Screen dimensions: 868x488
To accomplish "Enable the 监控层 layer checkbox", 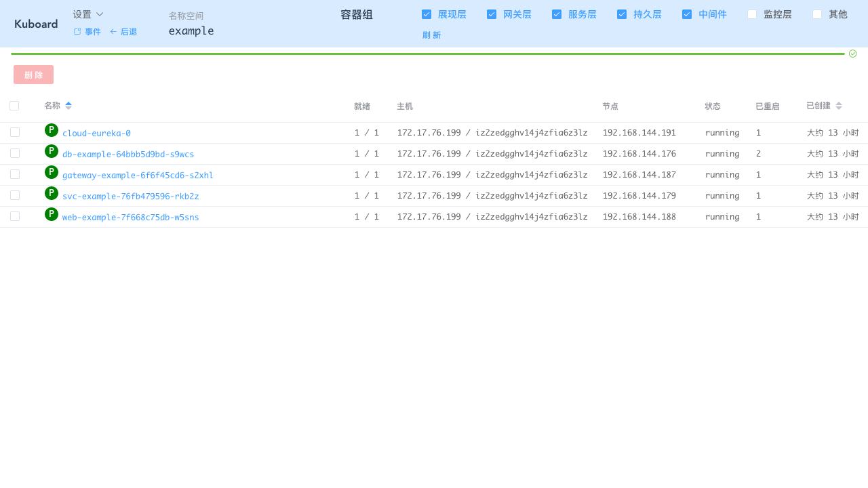I will pos(752,14).
